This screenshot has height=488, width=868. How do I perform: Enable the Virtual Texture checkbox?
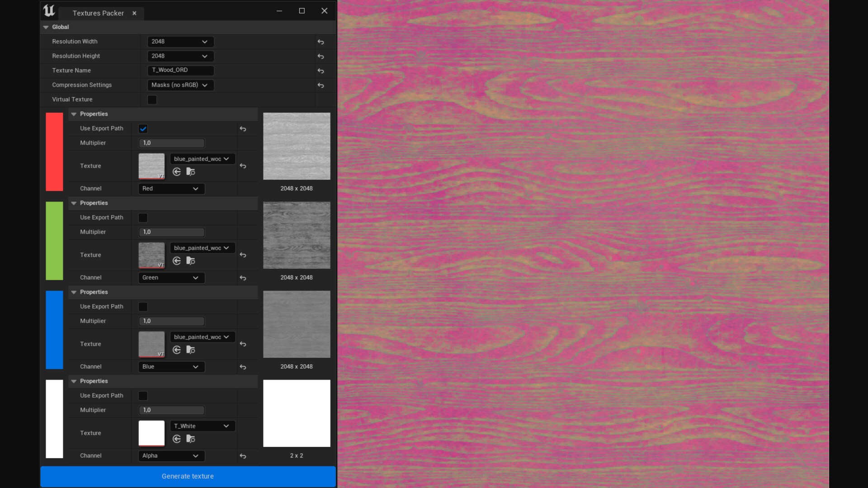[151, 99]
